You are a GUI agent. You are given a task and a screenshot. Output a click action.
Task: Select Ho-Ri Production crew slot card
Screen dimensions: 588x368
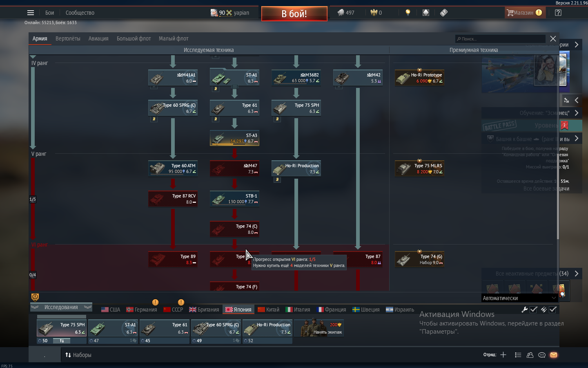[267, 328]
